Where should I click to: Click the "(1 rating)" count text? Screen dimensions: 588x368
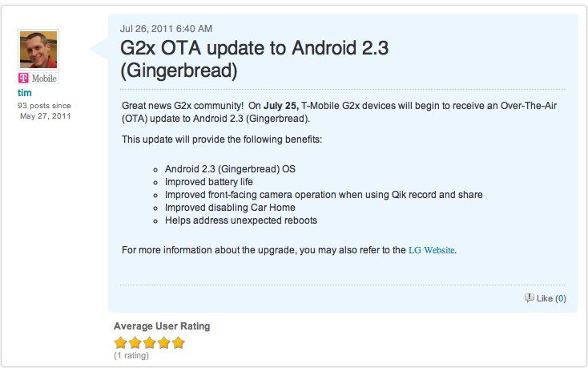coord(131,355)
